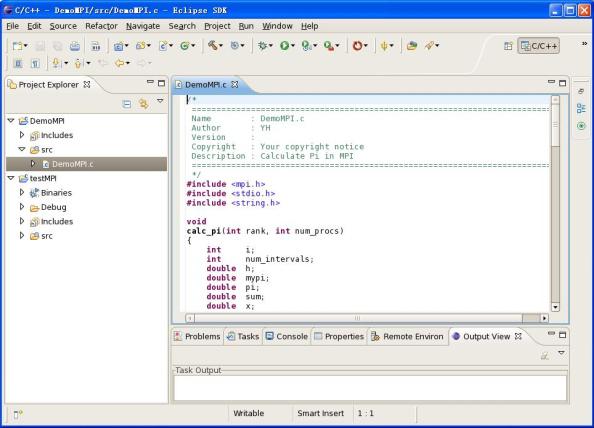This screenshot has height=428, width=594.
Task: Open the Build hammer dropdown arrow
Action: [x=221, y=46]
